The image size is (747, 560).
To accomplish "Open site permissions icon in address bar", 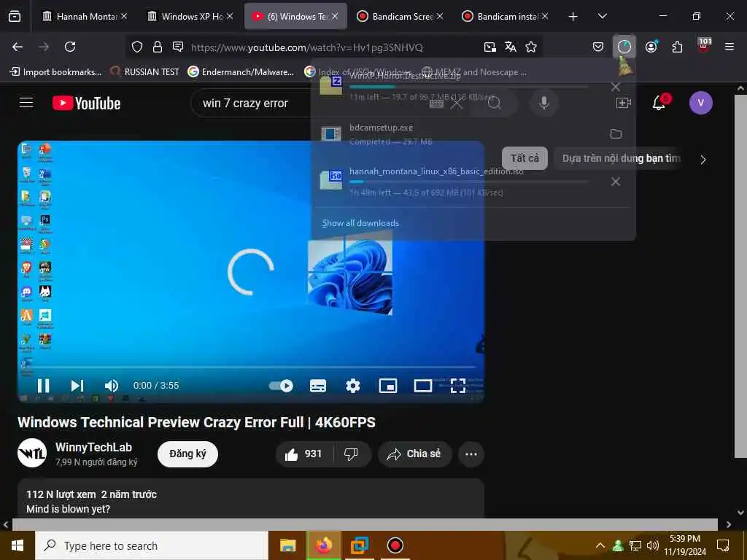I will [178, 47].
